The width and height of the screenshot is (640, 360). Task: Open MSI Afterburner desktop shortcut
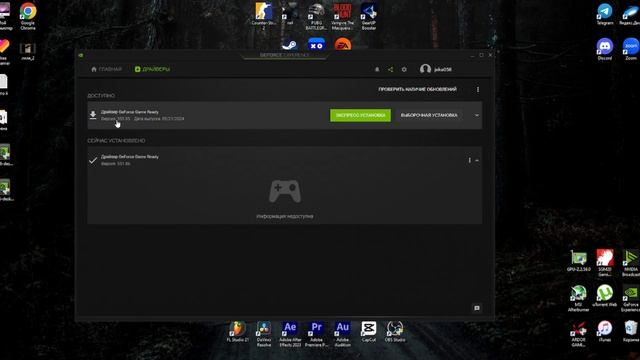pyautogui.click(x=578, y=298)
